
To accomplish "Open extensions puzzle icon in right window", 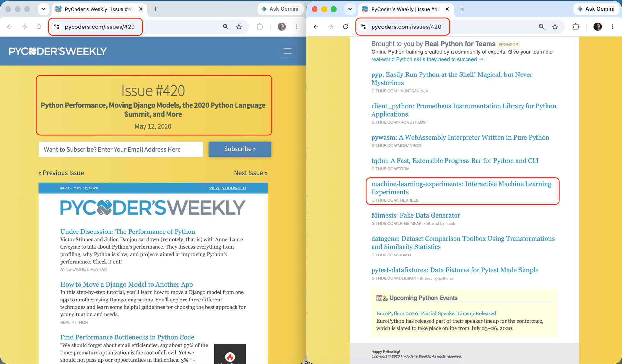I will tap(576, 27).
